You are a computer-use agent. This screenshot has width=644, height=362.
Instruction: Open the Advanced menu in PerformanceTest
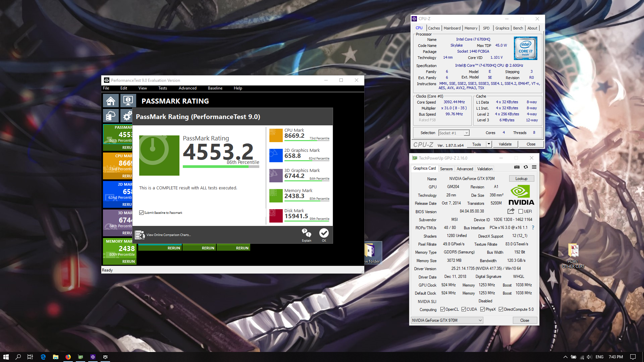click(x=187, y=88)
